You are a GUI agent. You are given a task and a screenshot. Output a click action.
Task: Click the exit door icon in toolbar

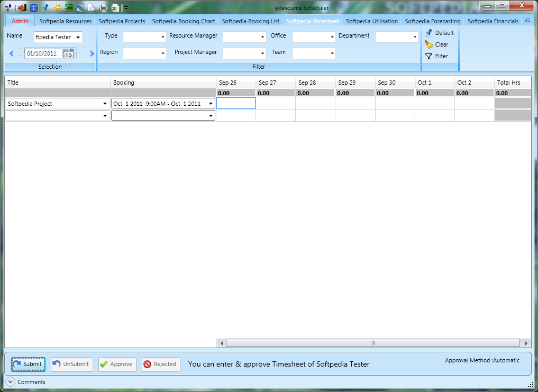(x=22, y=7)
